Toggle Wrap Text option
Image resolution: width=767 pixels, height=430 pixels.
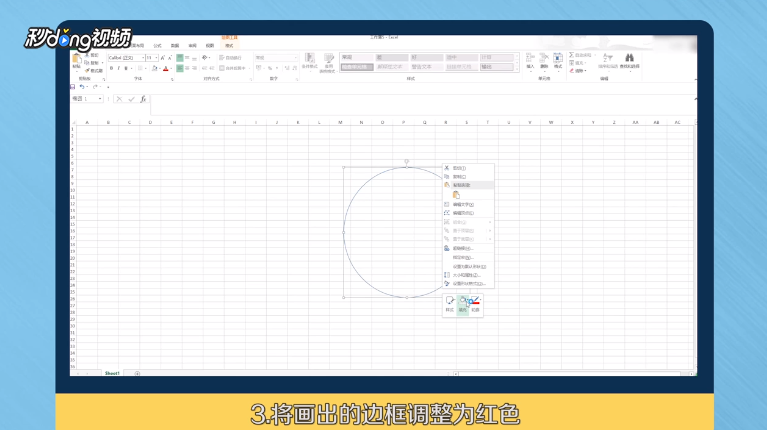230,58
